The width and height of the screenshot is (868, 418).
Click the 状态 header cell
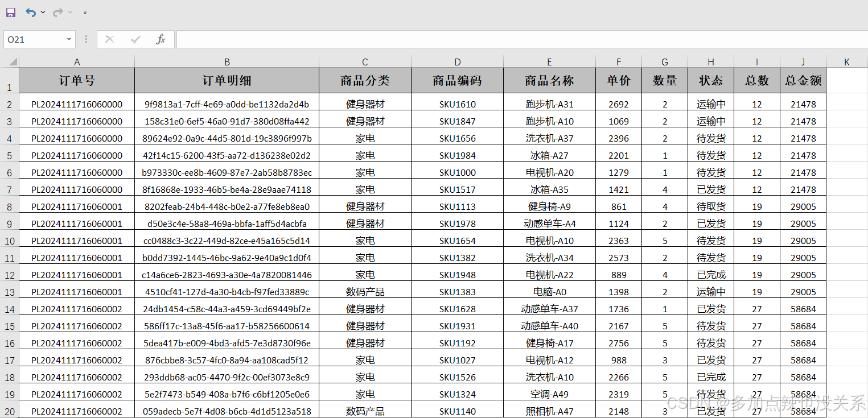[x=711, y=81]
